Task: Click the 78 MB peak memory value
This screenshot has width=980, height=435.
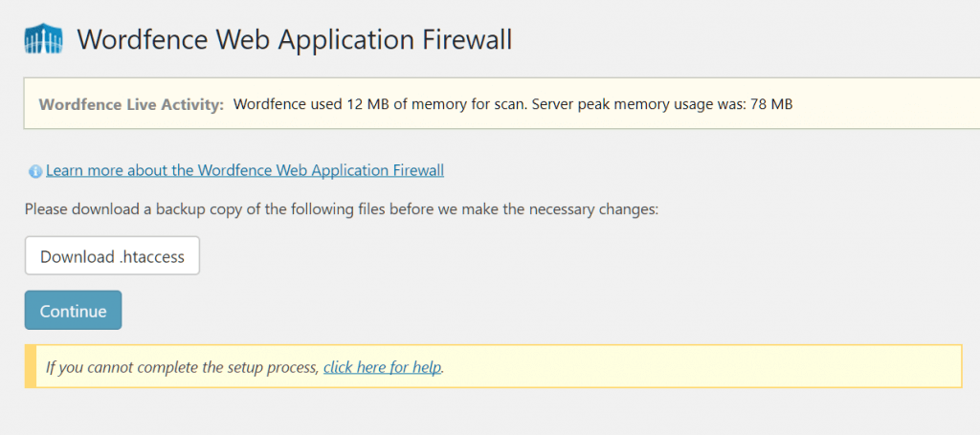Action: tap(769, 103)
